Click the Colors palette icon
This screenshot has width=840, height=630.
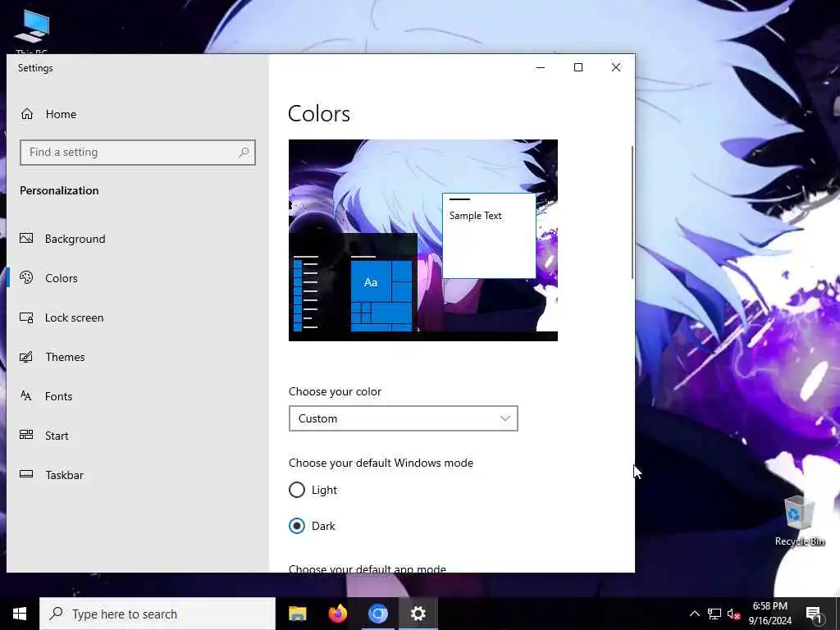26,277
